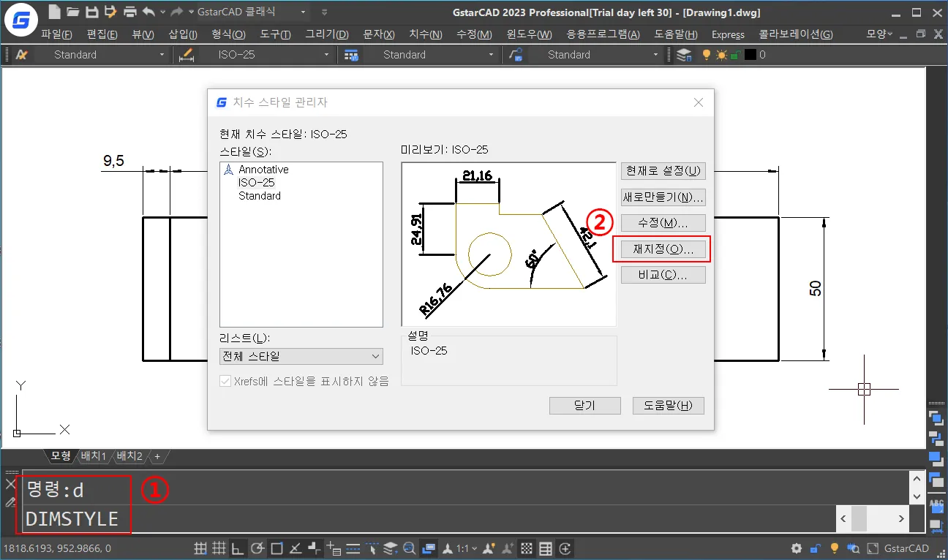Click the 현재로 설정(U) button
Image resolution: width=948 pixels, height=560 pixels.
coord(663,171)
